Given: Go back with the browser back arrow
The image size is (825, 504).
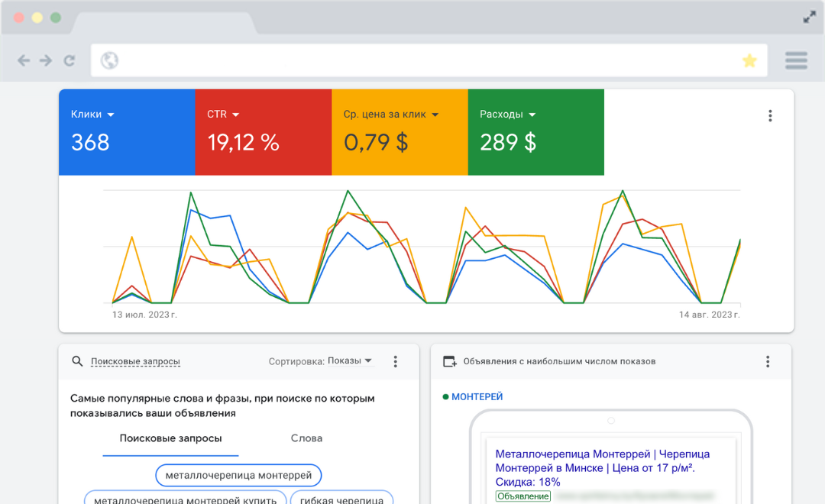Looking at the screenshot, I should (x=24, y=60).
